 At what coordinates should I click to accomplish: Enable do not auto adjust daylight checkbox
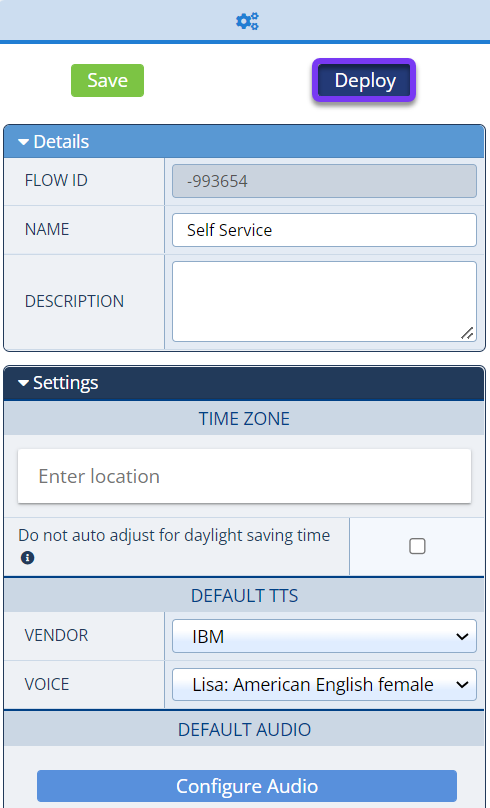tap(417, 546)
